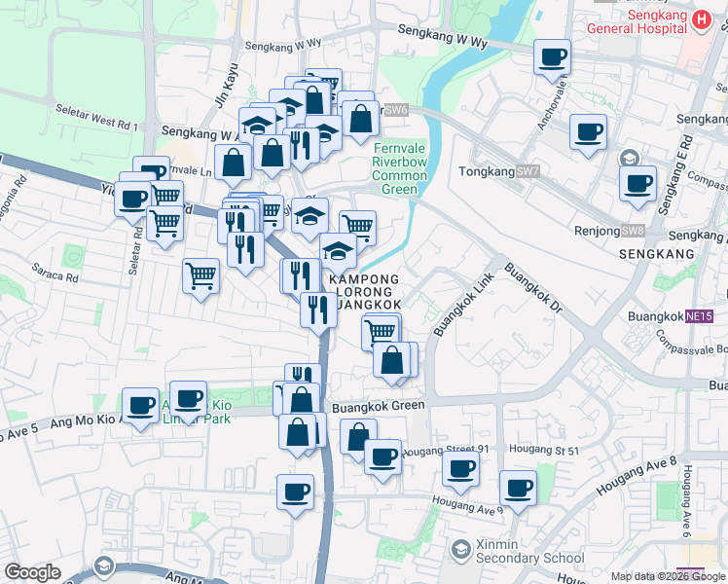Image resolution: width=728 pixels, height=584 pixels.
Task: Click the cafe marker near Sengkang General Hospital
Action: click(552, 59)
